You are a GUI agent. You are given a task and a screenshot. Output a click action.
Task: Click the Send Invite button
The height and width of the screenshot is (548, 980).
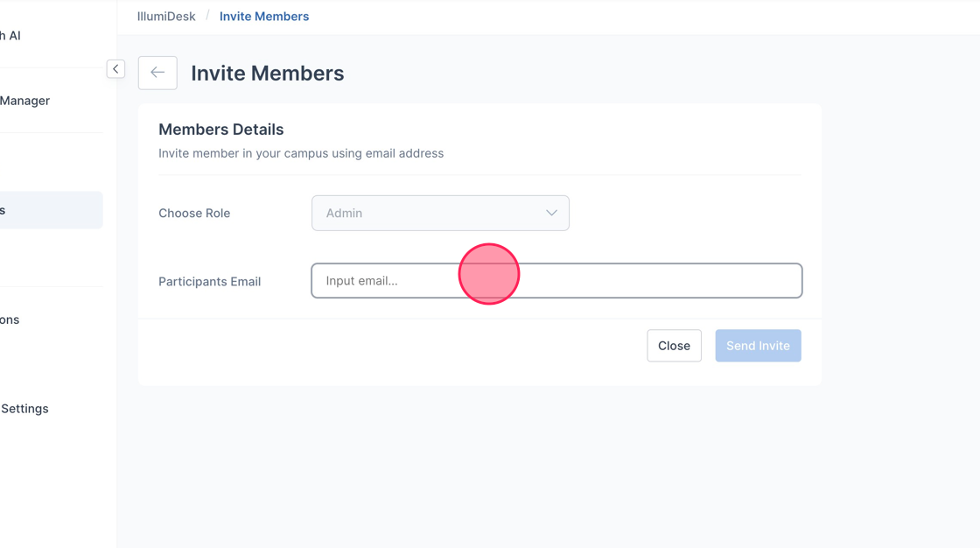[758, 346]
